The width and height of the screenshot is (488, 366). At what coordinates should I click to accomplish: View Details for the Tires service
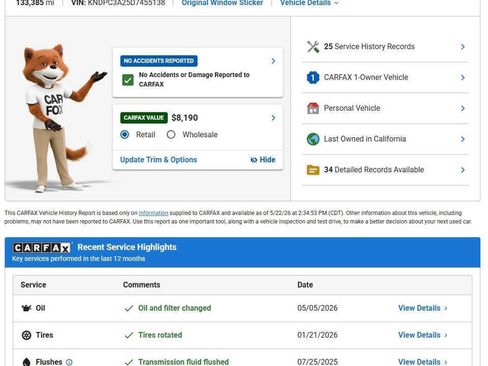pyautogui.click(x=423, y=335)
